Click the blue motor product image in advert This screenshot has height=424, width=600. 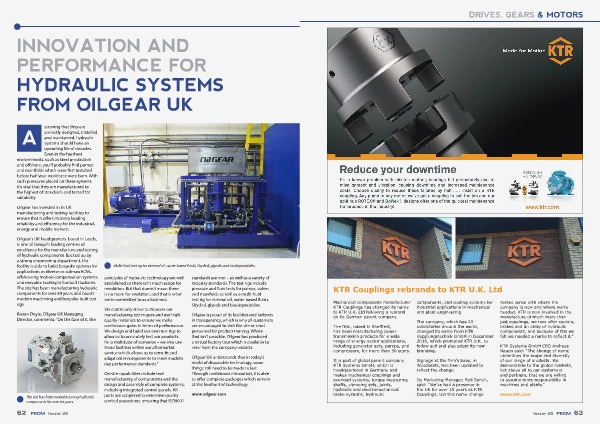[x=560, y=183]
